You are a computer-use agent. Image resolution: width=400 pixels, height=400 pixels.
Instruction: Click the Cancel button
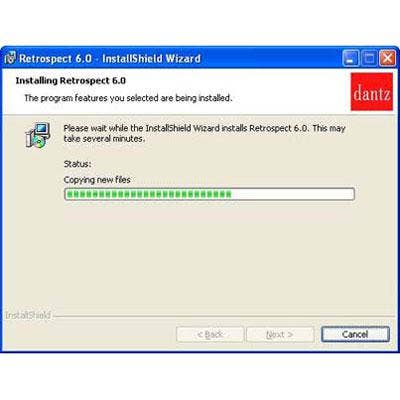tap(355, 334)
